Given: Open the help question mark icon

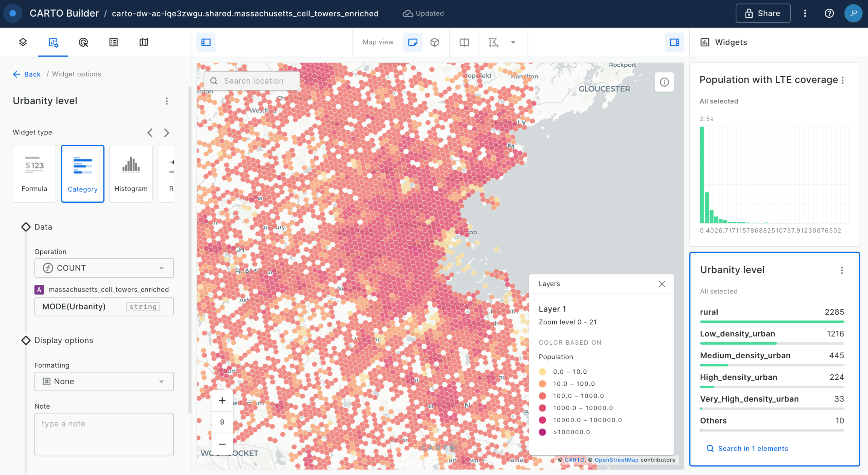Looking at the screenshot, I should (829, 14).
